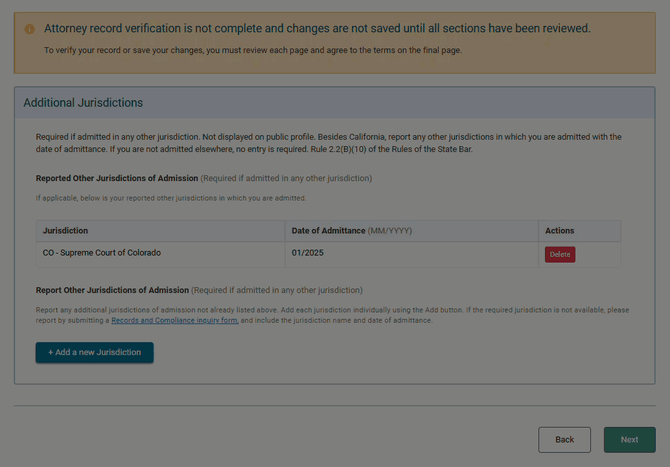Click the 'Report any additional jurisdictions' instruction text

point(332,310)
